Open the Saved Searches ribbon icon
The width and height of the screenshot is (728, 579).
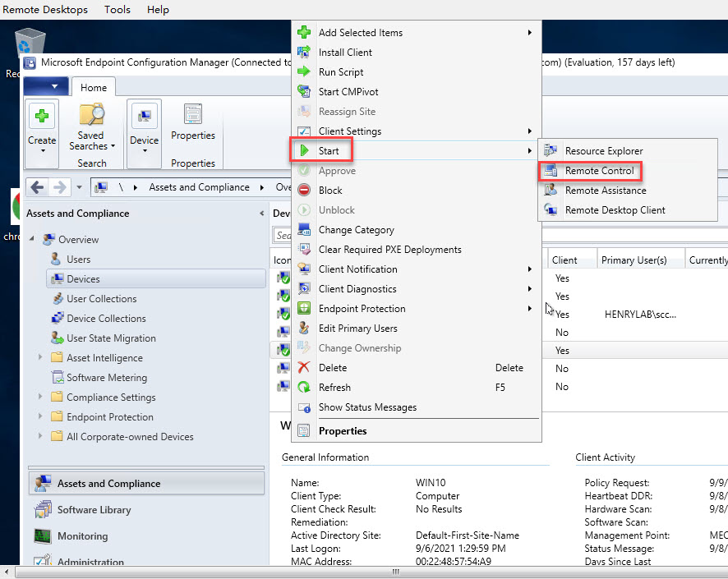tap(91, 116)
